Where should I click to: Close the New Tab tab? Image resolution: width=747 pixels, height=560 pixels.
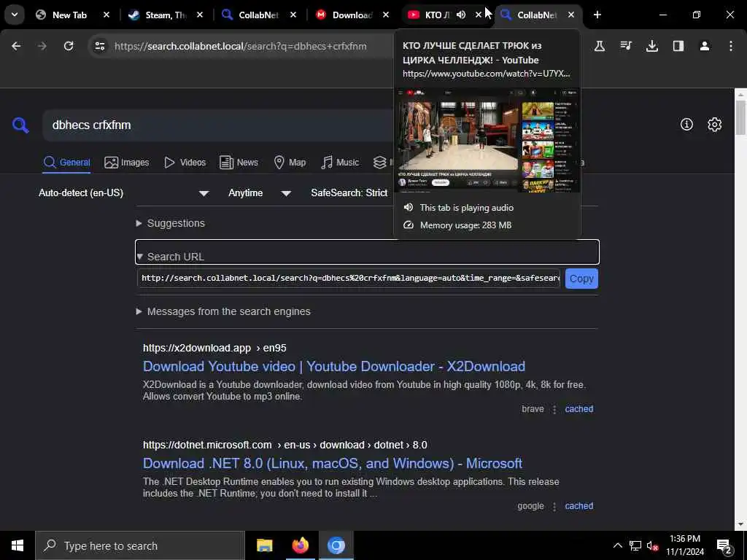click(107, 15)
